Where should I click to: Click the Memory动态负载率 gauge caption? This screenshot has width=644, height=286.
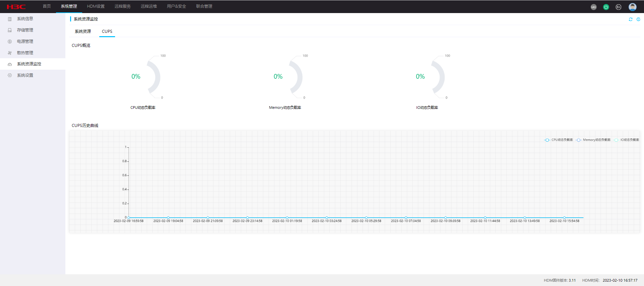285,108
